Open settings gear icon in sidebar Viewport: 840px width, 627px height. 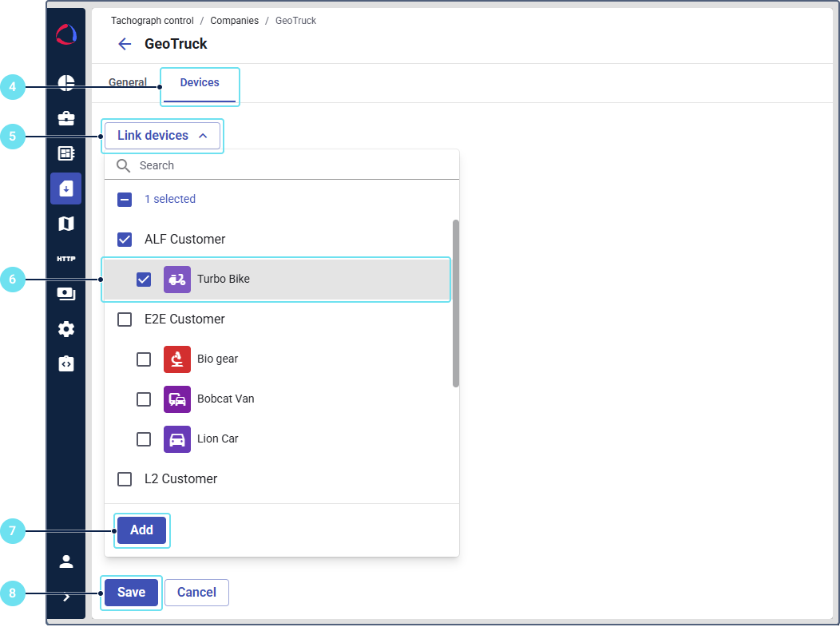click(66, 329)
